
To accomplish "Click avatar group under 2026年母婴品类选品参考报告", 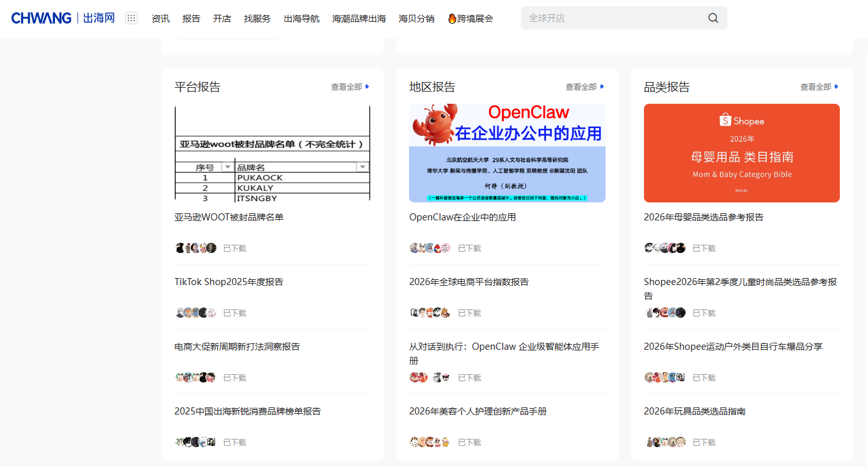I will (665, 248).
